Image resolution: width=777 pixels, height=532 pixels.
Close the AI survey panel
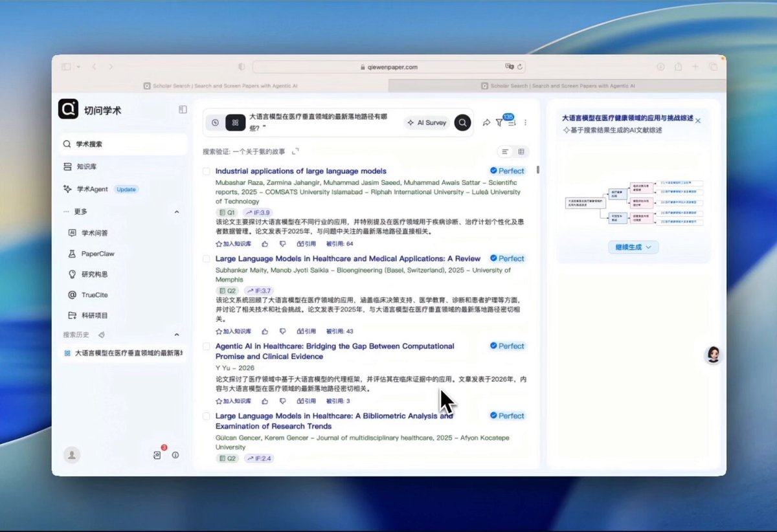click(698, 120)
